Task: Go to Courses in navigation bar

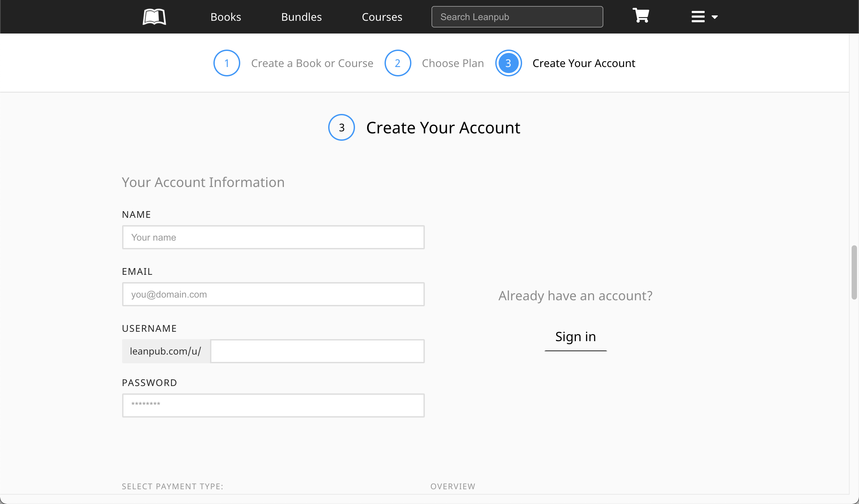Action: click(x=382, y=17)
